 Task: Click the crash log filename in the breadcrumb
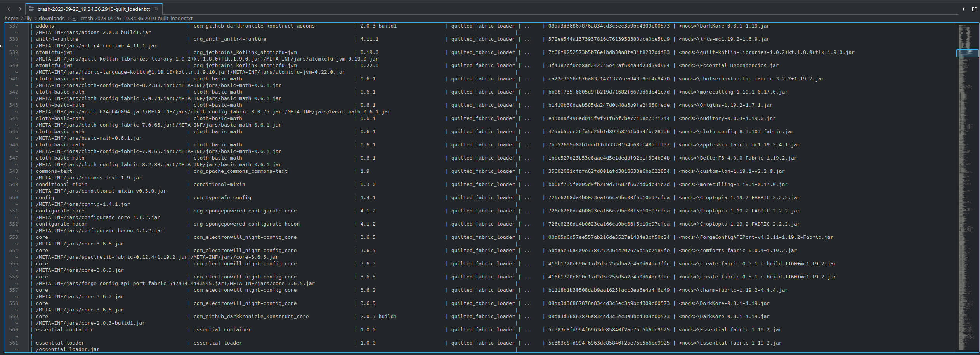[136, 18]
